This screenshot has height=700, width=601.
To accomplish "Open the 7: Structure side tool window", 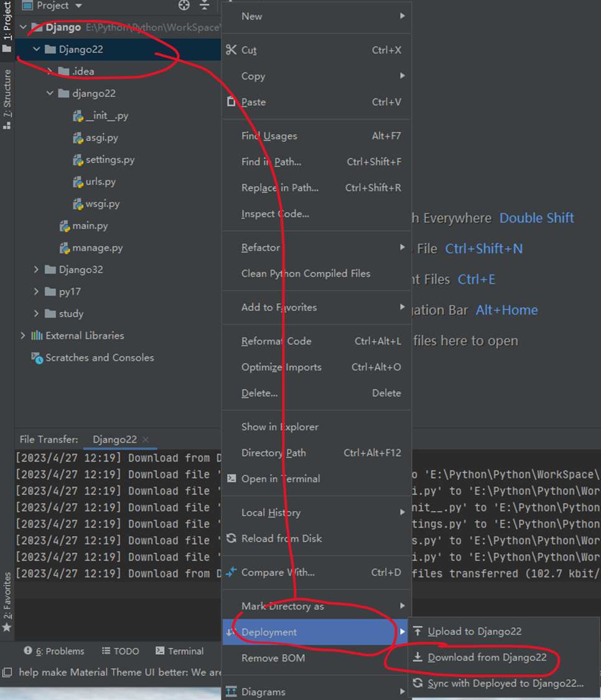I will [7, 99].
